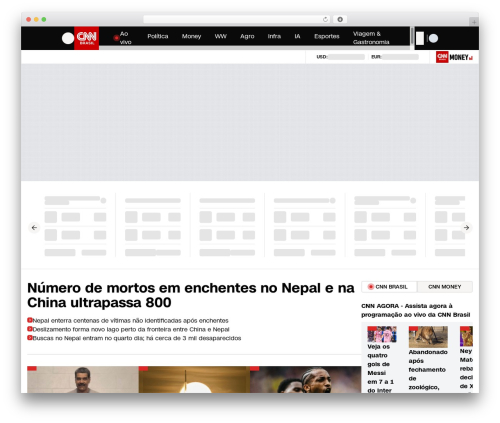Open 'CNN AGORA - Assista agora' live link
Image resolution: width=500 pixels, height=423 pixels.
(416, 310)
